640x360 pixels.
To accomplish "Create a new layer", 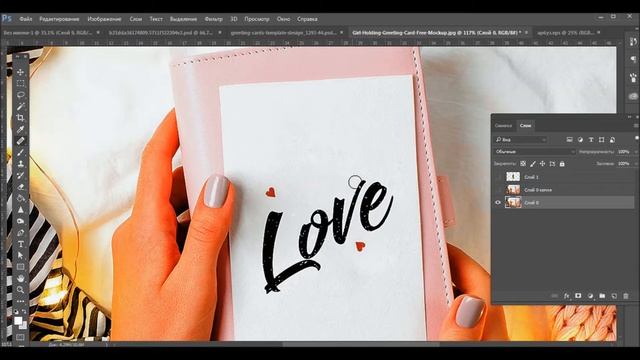I will (x=614, y=296).
